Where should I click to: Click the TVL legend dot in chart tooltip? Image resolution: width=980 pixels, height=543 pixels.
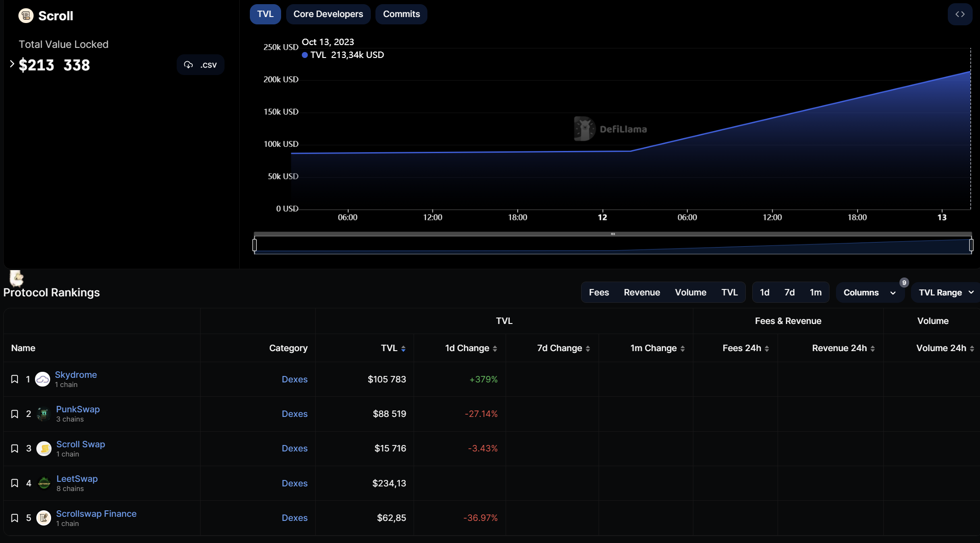click(305, 55)
